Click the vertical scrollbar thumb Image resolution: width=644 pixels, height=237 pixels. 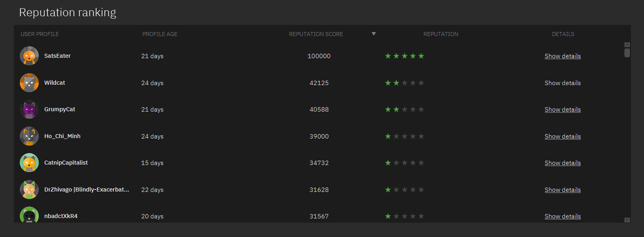click(627, 53)
